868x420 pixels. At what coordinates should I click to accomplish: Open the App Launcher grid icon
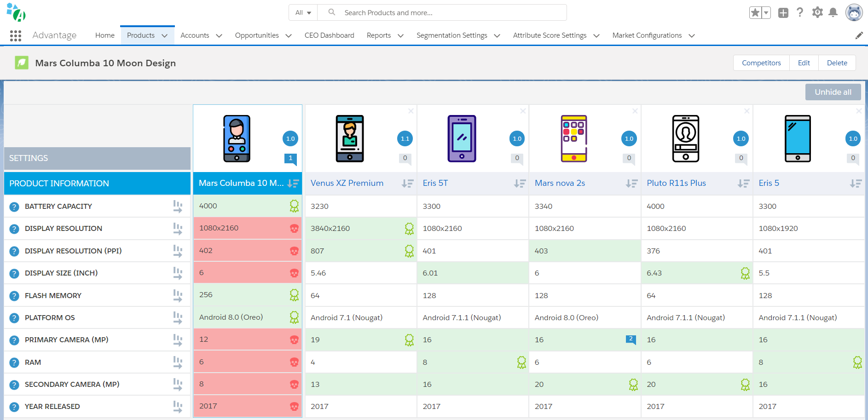coord(16,35)
